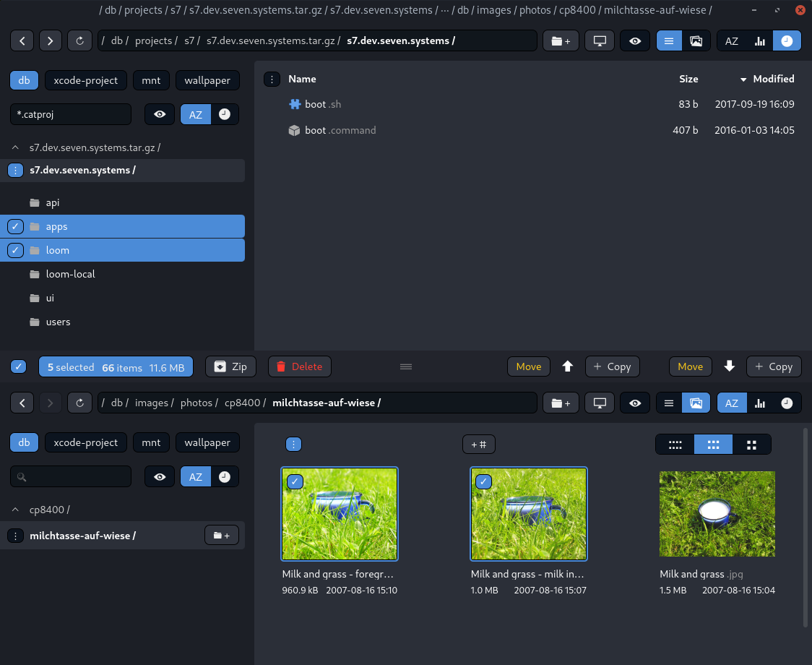Image resolution: width=812 pixels, height=665 pixels.
Task: Sort the top pane by modified clock icon
Action: tap(787, 41)
